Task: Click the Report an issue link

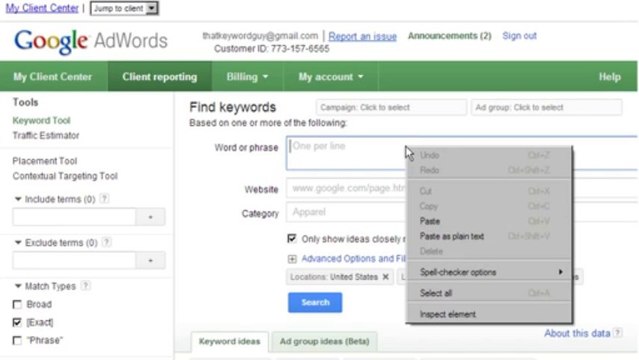Action: coord(363,36)
